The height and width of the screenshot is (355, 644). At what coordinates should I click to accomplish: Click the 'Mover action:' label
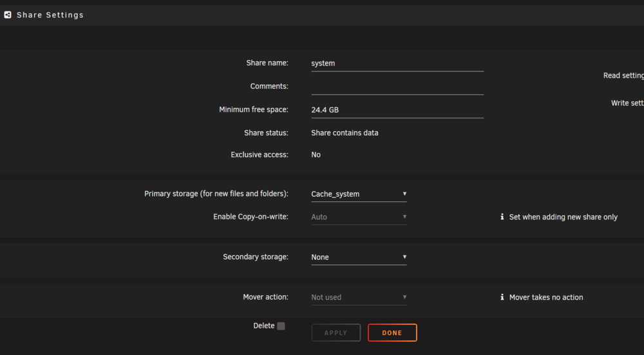[265, 296]
